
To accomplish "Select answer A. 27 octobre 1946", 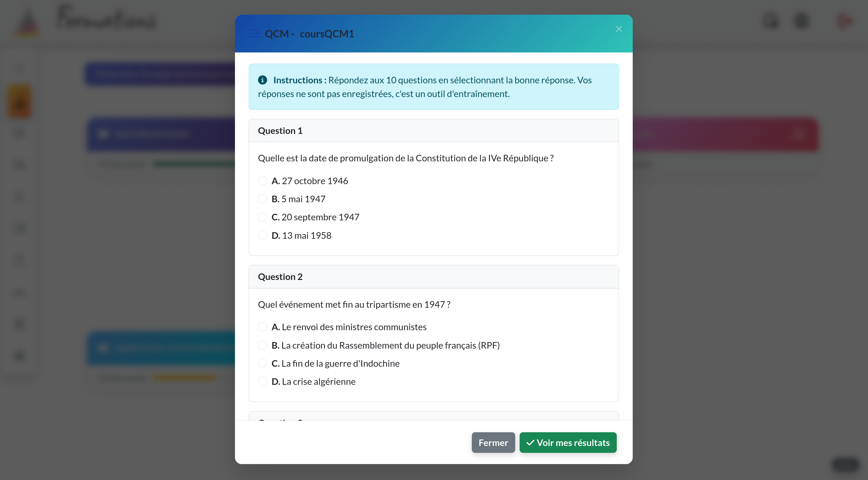I will tap(262, 181).
